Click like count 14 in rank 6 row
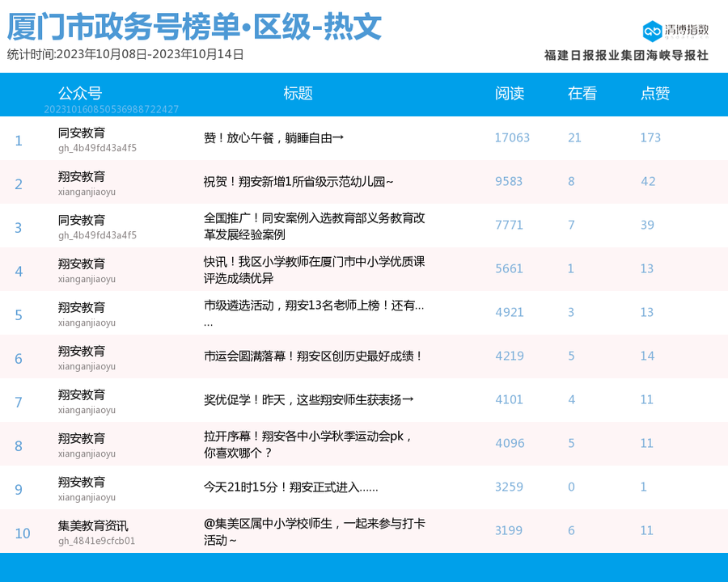 coord(647,356)
